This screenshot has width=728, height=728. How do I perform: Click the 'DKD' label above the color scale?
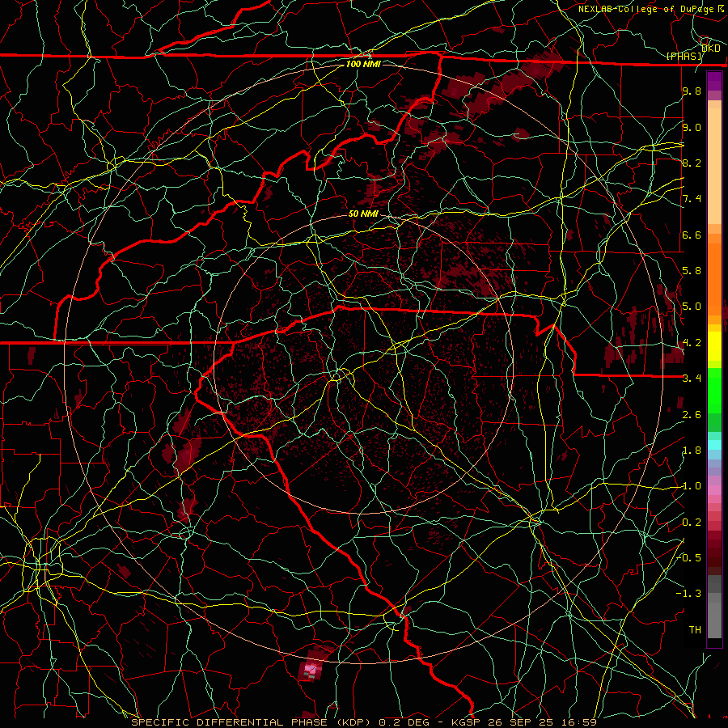pyautogui.click(x=711, y=49)
